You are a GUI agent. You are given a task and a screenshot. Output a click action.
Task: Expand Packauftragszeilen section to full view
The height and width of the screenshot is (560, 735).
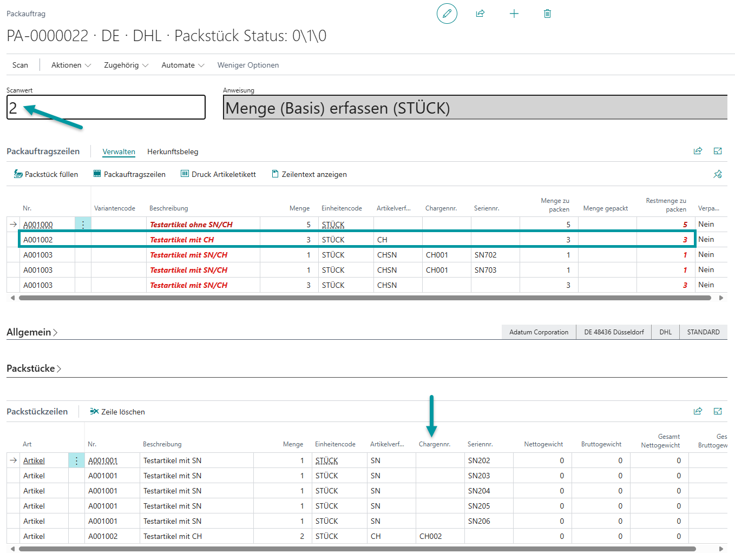coord(718,151)
